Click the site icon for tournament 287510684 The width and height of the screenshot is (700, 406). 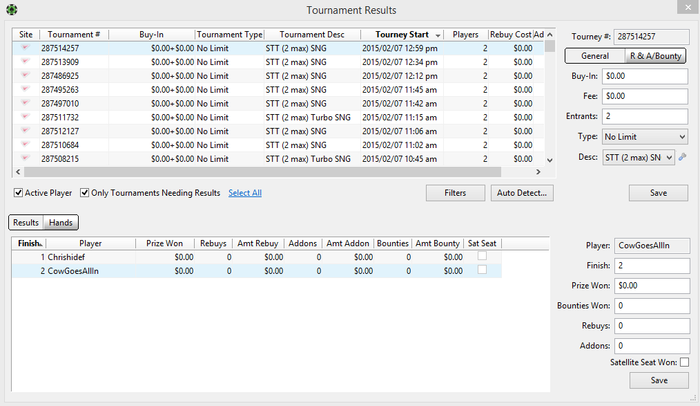25,144
